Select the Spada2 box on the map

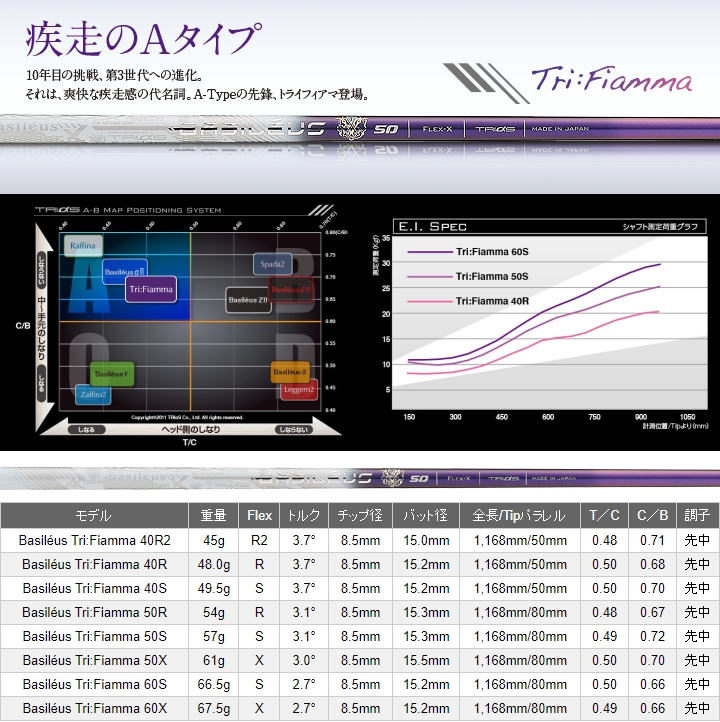click(273, 264)
